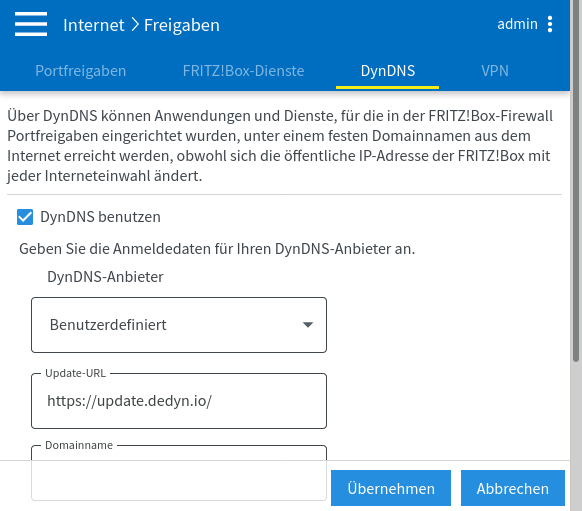Click the Internet breadcrumb in the header
The width and height of the screenshot is (582, 511).
click(x=94, y=25)
